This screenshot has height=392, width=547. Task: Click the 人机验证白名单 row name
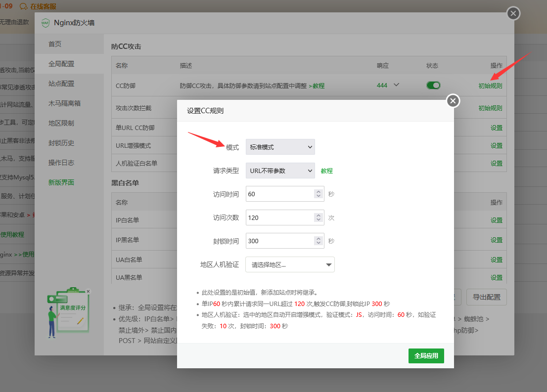pos(137,164)
